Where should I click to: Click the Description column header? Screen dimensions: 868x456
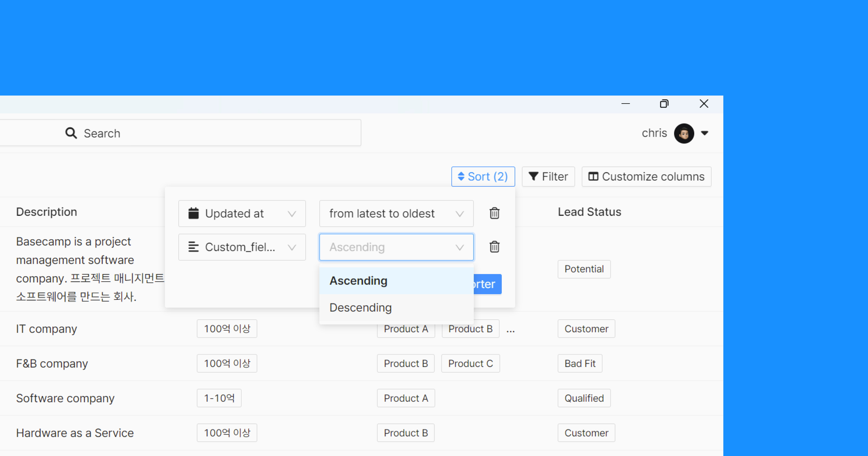[x=46, y=212]
